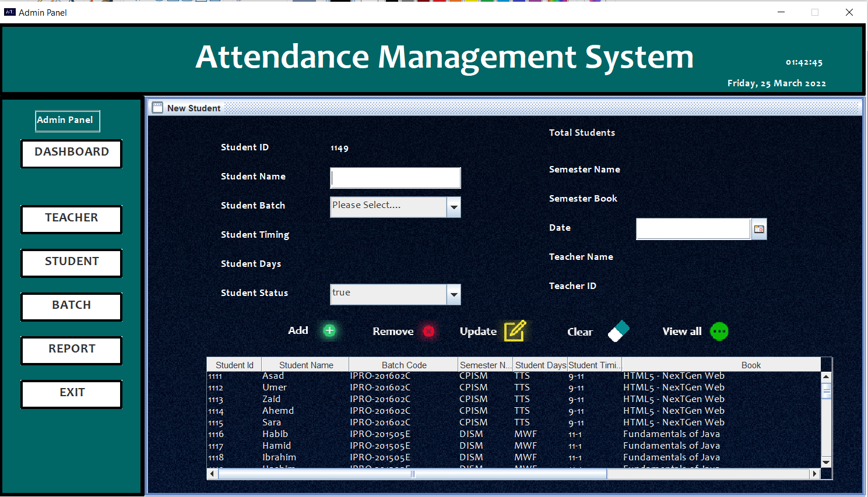
Task: Click the Batch Code column header
Action: click(404, 365)
